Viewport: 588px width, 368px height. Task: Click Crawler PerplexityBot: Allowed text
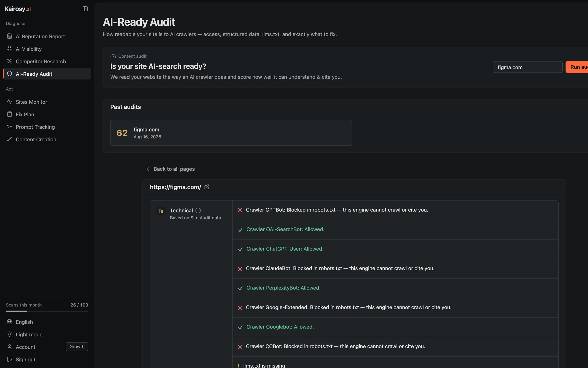coord(283,288)
